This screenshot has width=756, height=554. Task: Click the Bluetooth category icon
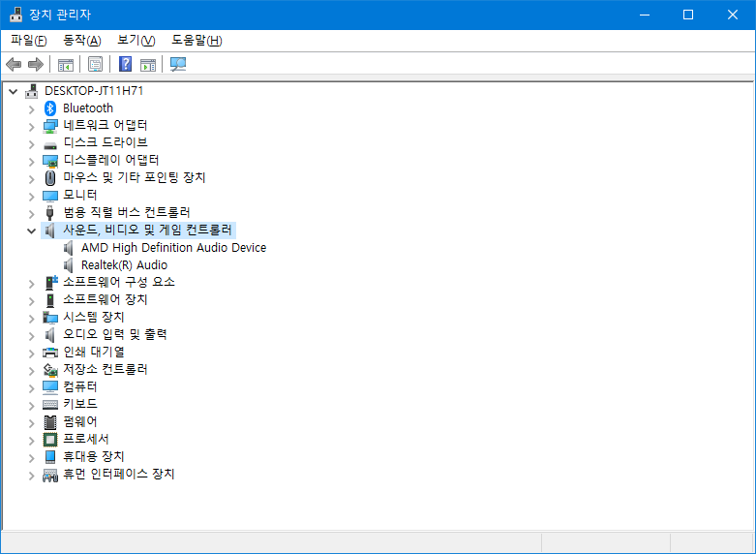click(x=50, y=108)
